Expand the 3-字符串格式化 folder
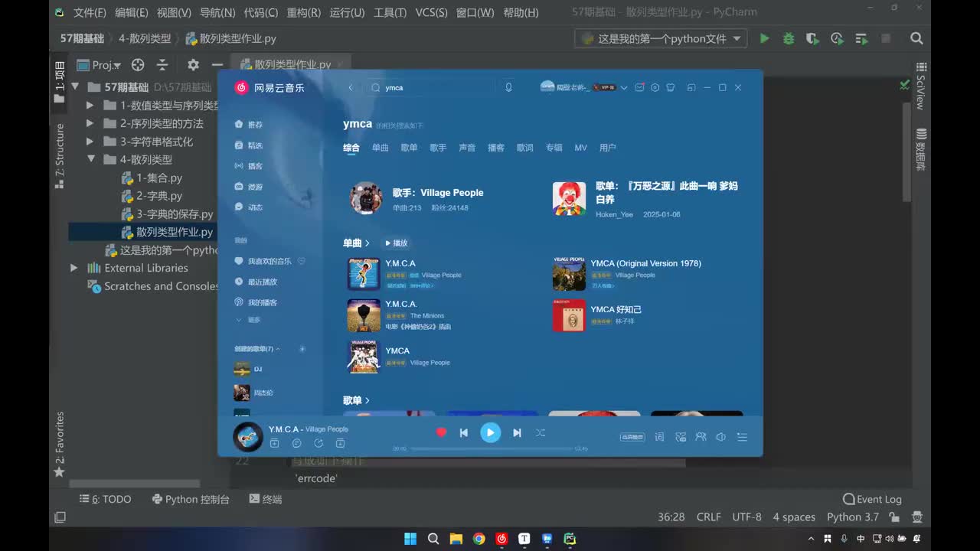The width and height of the screenshot is (980, 551). point(90,142)
